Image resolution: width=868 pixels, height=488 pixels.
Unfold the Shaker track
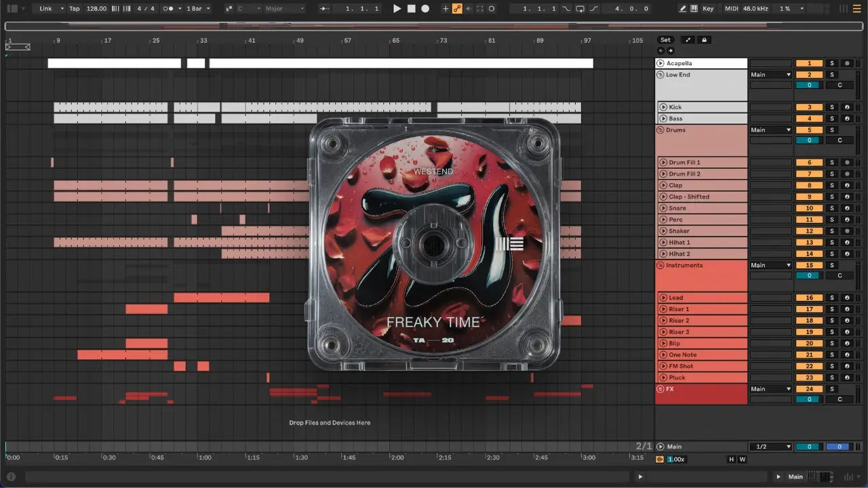pyautogui.click(x=663, y=231)
